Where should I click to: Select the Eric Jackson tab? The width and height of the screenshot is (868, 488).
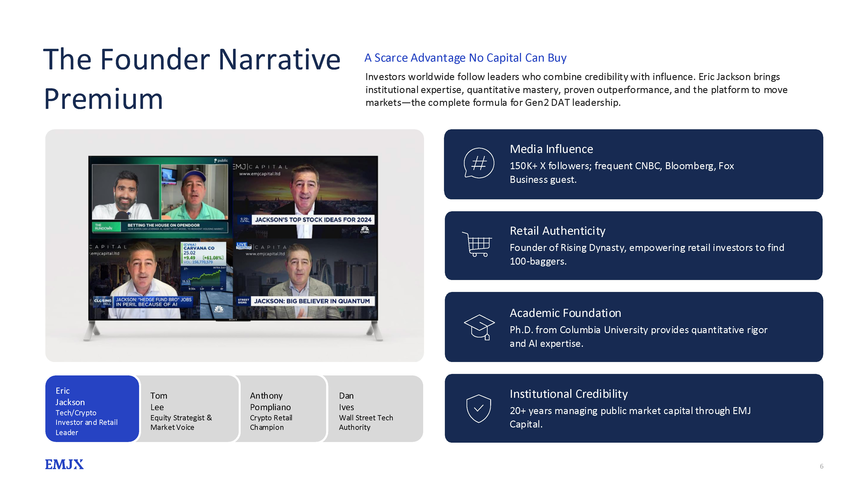(92, 409)
